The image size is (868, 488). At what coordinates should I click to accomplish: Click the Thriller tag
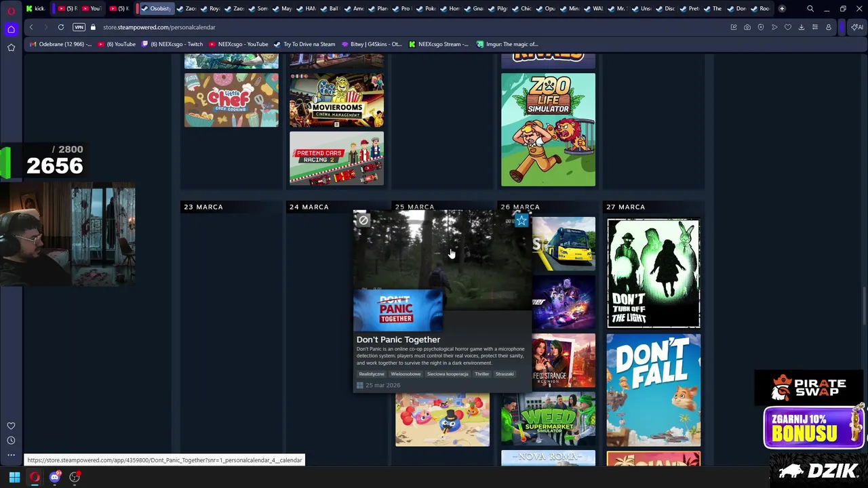point(482,374)
